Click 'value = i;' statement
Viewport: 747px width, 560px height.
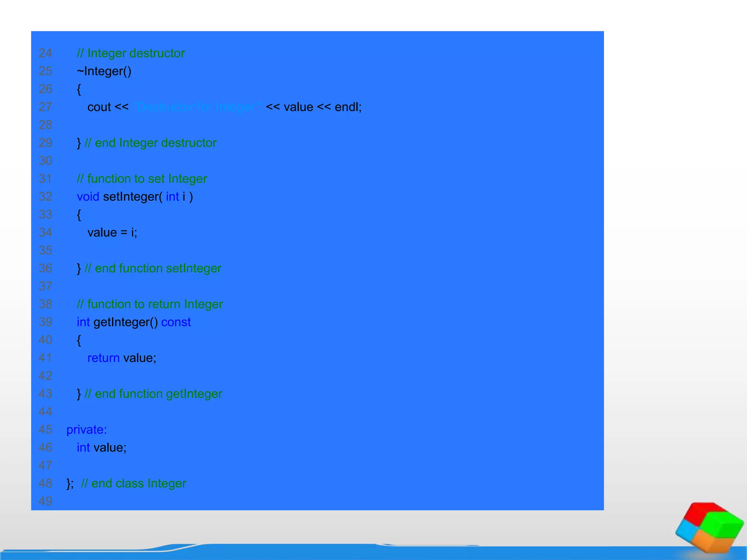click(x=112, y=233)
